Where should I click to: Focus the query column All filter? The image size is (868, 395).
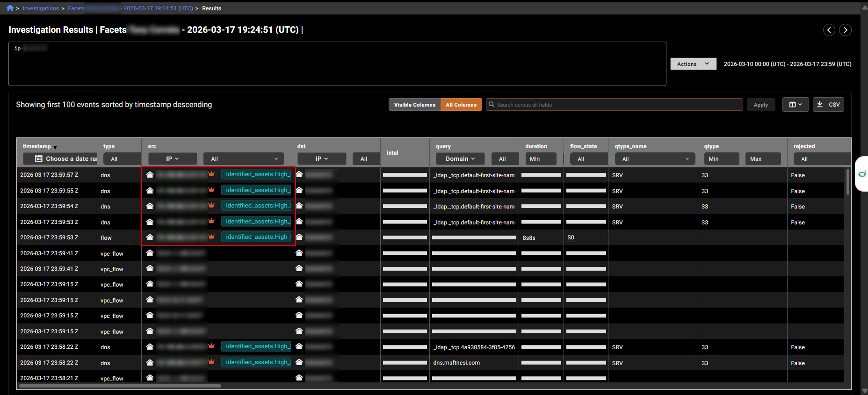point(505,159)
